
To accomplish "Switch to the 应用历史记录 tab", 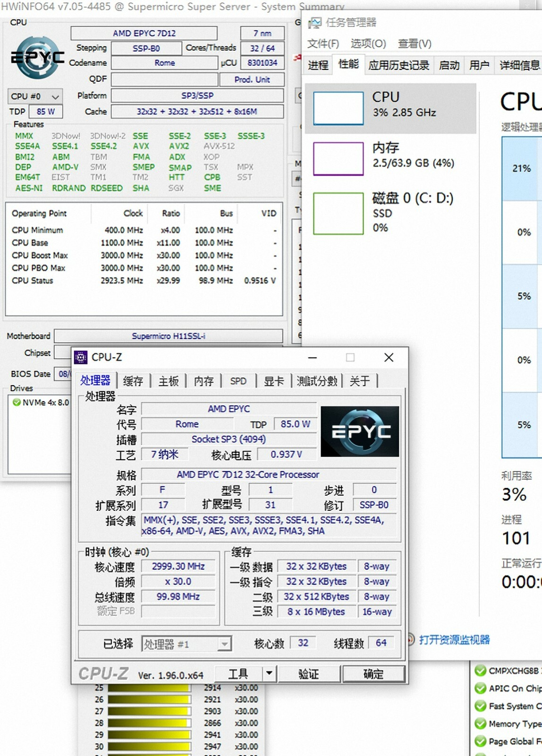I will pos(398,65).
